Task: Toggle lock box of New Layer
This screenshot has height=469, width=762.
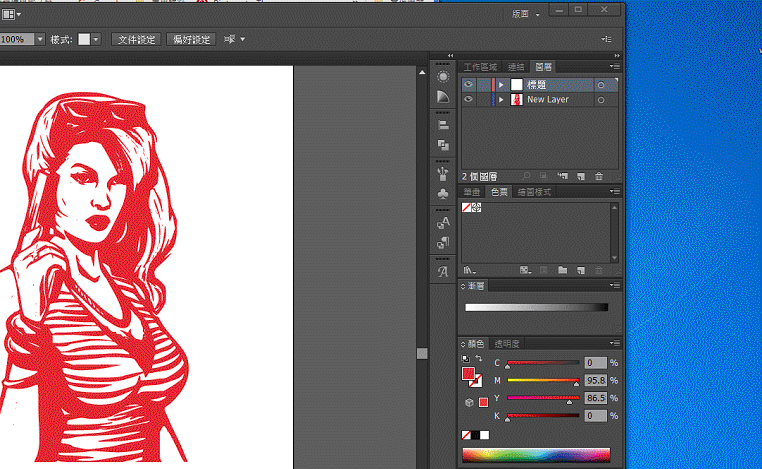Action: click(x=484, y=99)
